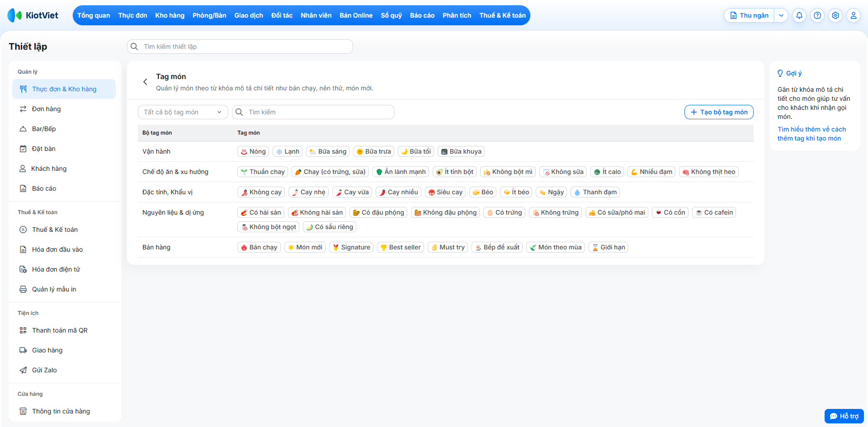Viewport: 868px width, 427px height.
Task: Click the Thực đơn & Kho hàng sidebar icon
Action: [x=23, y=89]
